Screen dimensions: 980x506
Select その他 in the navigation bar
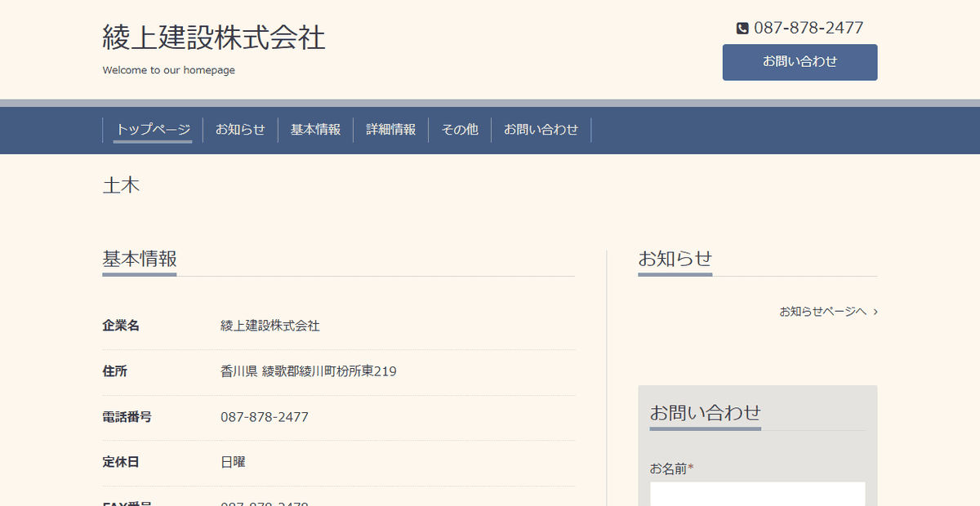[459, 129]
